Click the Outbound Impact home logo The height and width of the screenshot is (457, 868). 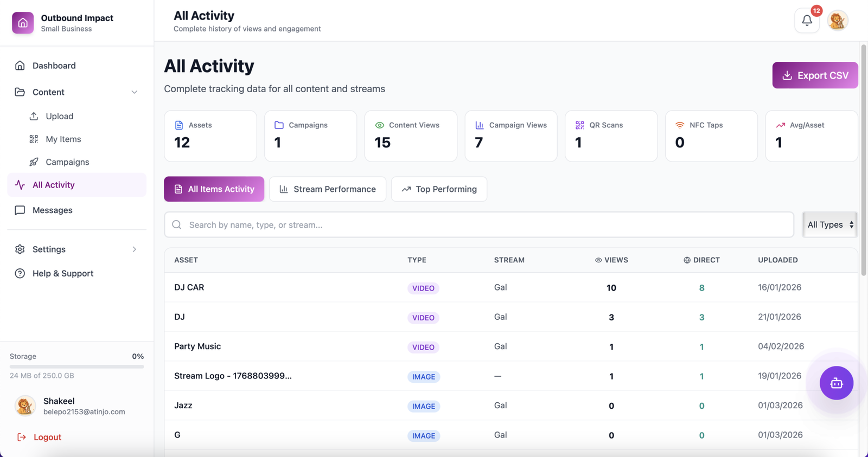[23, 23]
